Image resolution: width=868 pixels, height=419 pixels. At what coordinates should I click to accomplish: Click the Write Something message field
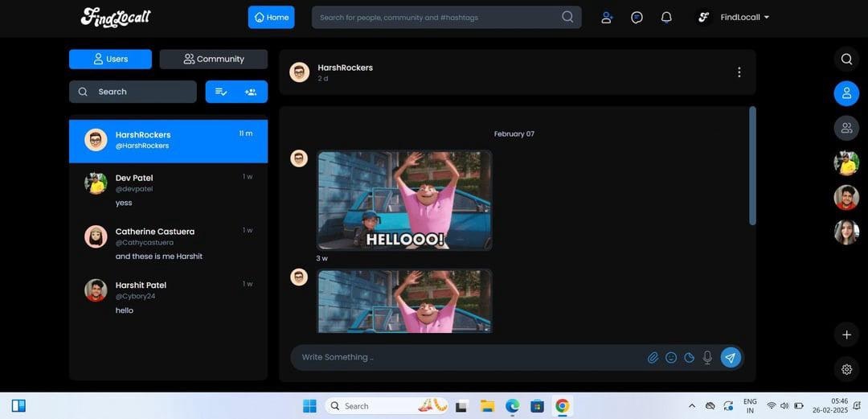click(x=470, y=358)
